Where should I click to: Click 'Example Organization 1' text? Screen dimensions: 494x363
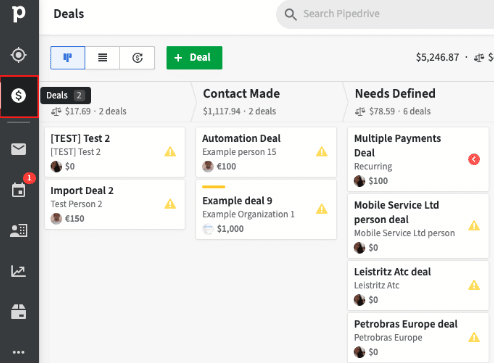point(248,214)
